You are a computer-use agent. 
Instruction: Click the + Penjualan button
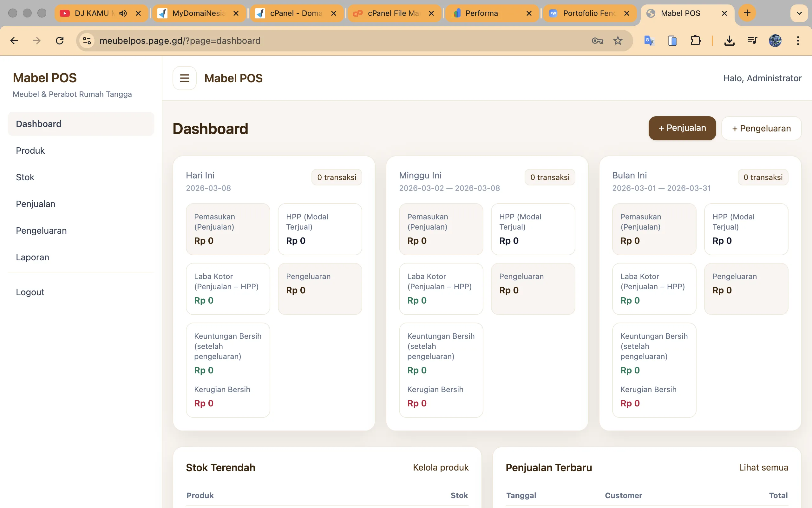click(x=682, y=128)
